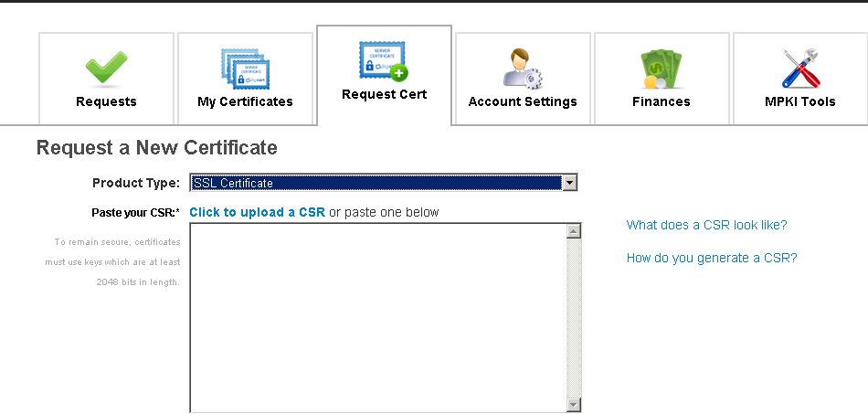
Task: Click the stacked certificates icon for My Certificates
Action: click(x=245, y=69)
